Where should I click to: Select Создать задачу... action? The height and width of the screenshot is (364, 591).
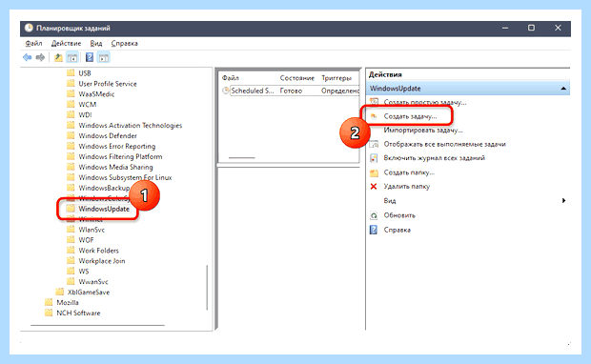[x=410, y=116]
